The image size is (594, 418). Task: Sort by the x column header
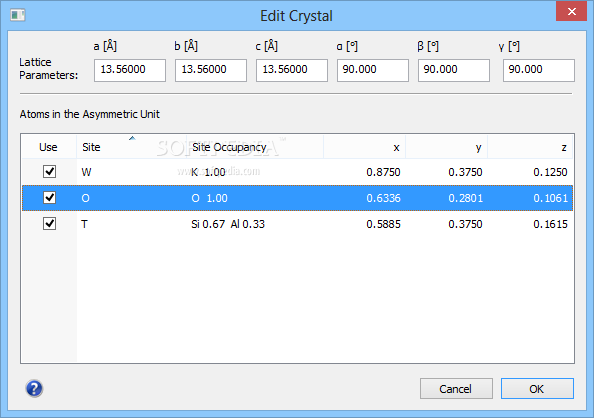tap(364, 147)
